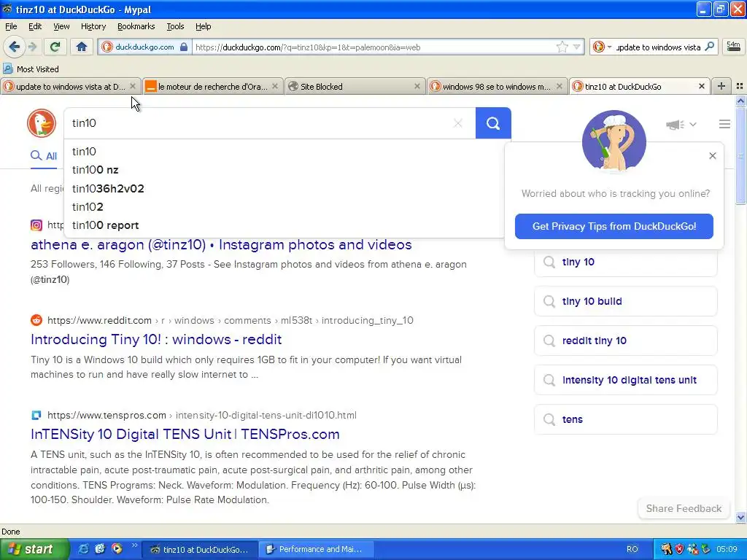The width and height of the screenshot is (747, 560).
Task: Click the toolbar search magnifier icon
Action: coord(709,47)
